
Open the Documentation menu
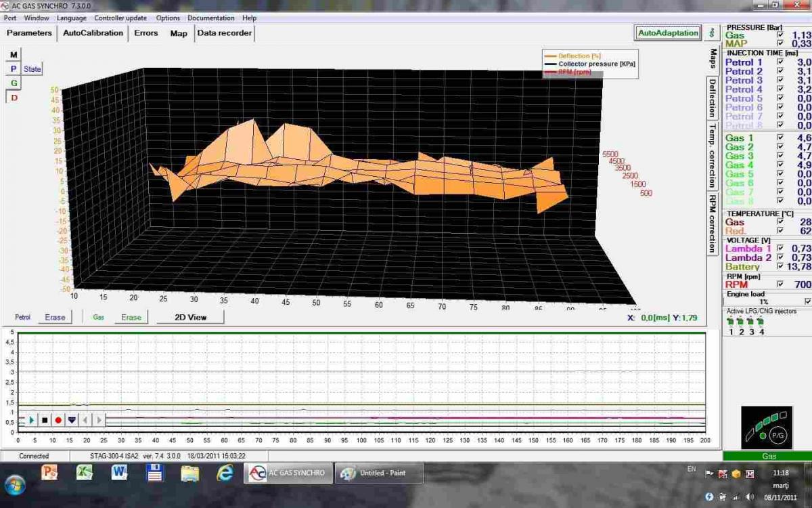click(211, 18)
